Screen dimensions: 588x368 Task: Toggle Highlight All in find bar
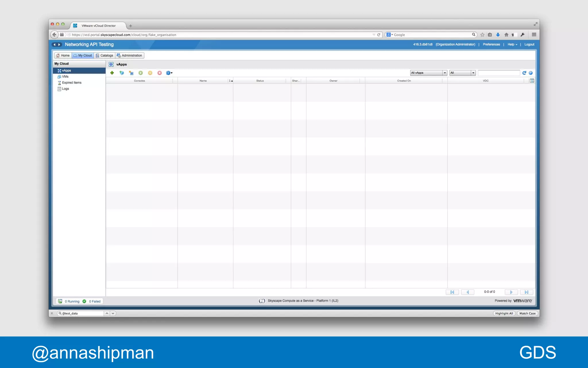pos(504,313)
